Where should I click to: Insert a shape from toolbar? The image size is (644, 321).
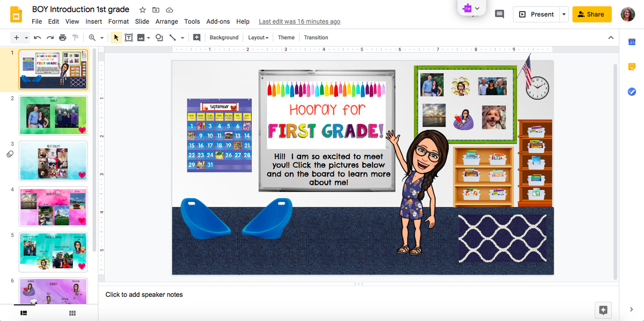pos(159,38)
